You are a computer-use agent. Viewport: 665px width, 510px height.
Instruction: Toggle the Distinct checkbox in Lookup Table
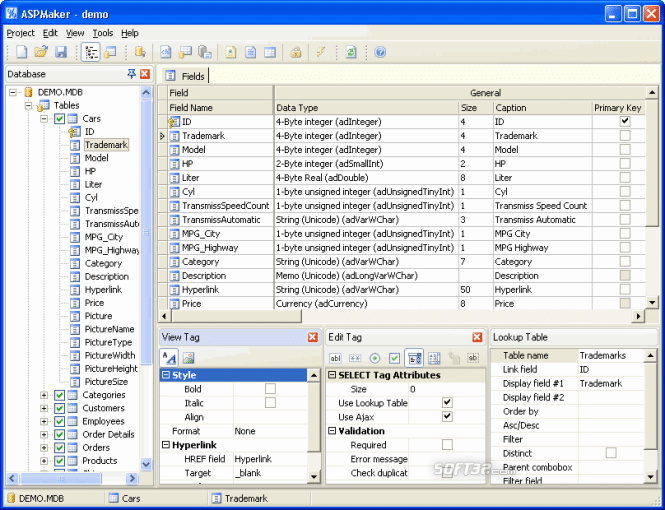(x=611, y=453)
